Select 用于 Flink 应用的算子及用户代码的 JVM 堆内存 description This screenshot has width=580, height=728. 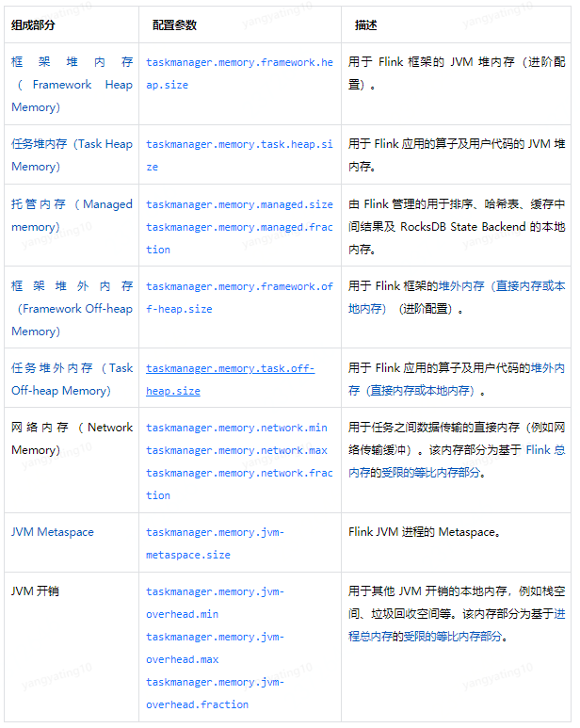(x=457, y=155)
